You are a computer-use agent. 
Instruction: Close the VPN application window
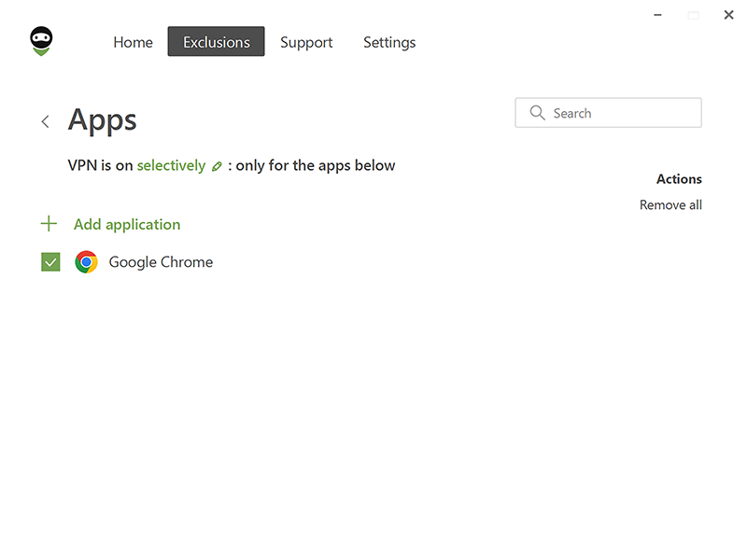pyautogui.click(x=728, y=15)
